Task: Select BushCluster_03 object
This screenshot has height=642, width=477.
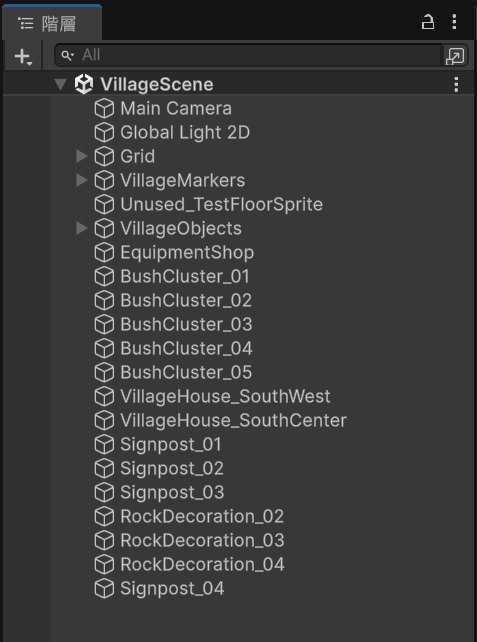Action: pyautogui.click(x=186, y=324)
